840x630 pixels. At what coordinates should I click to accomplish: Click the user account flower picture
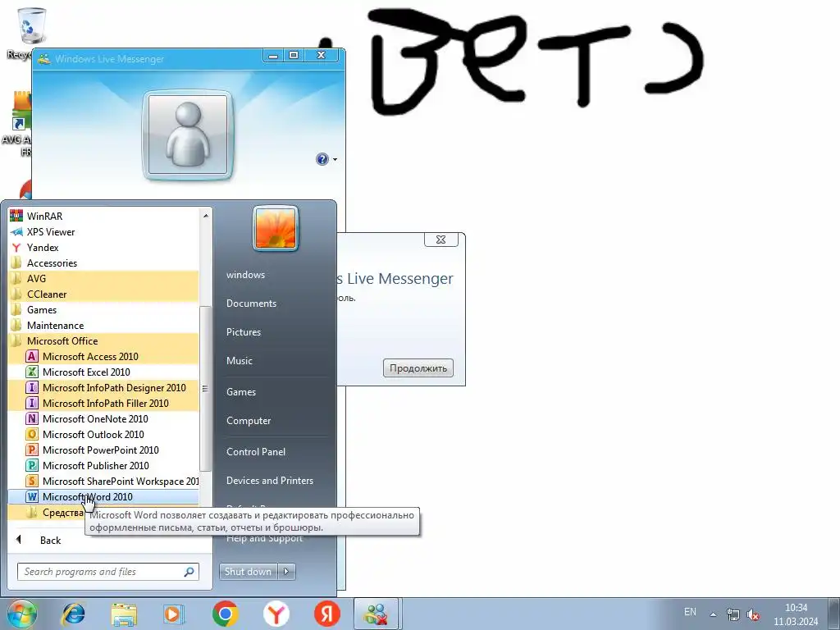tap(276, 229)
